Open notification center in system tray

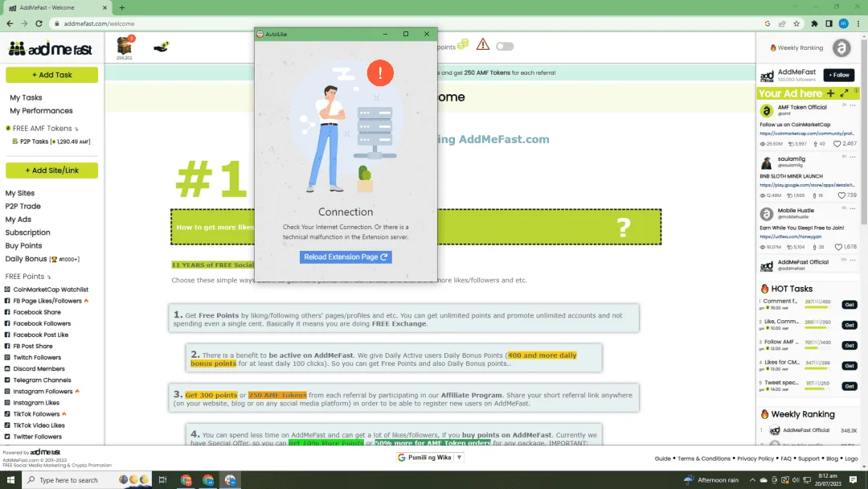coord(853,479)
